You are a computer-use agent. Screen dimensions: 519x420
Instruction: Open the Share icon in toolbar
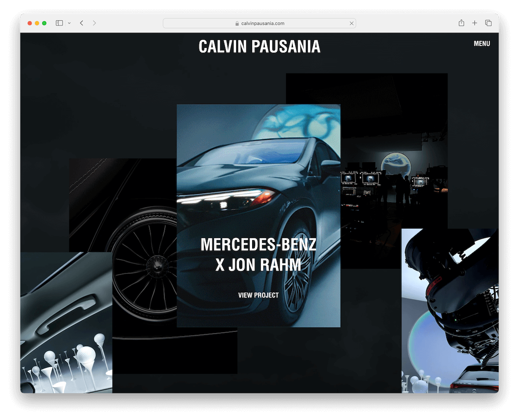[x=461, y=23]
